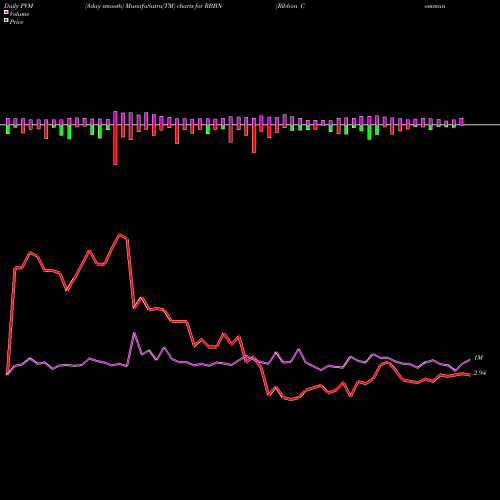Click the Daily PVM title text
Viewport: 500px width, 500px height.
click(19, 6)
